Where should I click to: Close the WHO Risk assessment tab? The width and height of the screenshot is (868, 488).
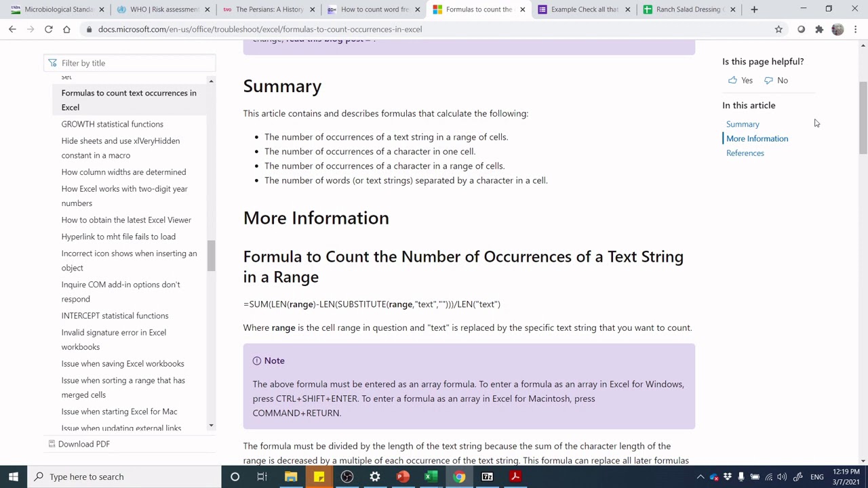coord(208,9)
